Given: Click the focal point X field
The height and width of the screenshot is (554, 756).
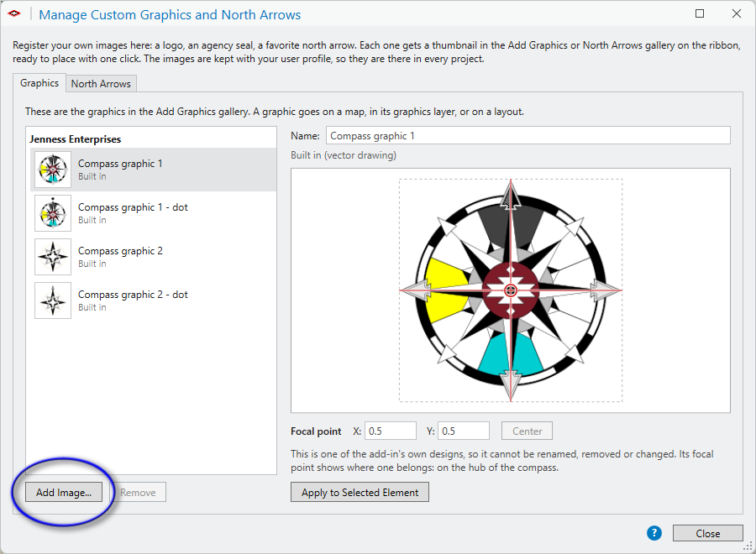Looking at the screenshot, I should click(x=391, y=431).
